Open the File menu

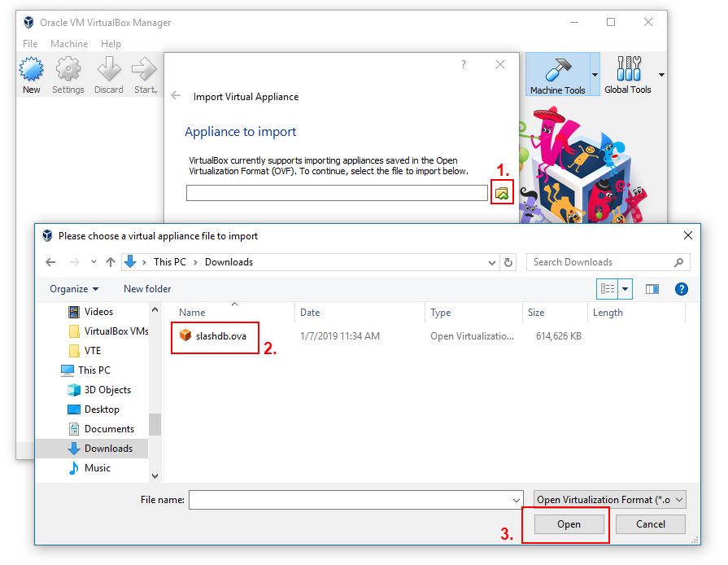pyautogui.click(x=30, y=44)
